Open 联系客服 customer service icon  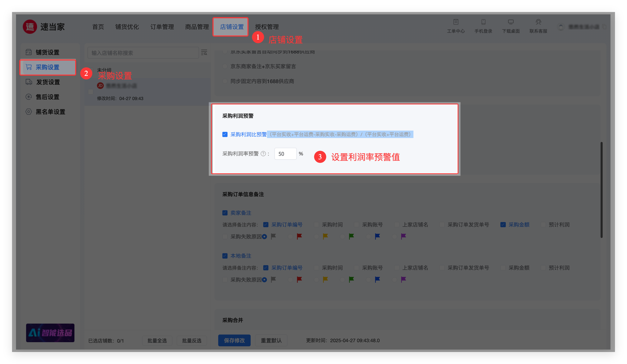(x=538, y=22)
